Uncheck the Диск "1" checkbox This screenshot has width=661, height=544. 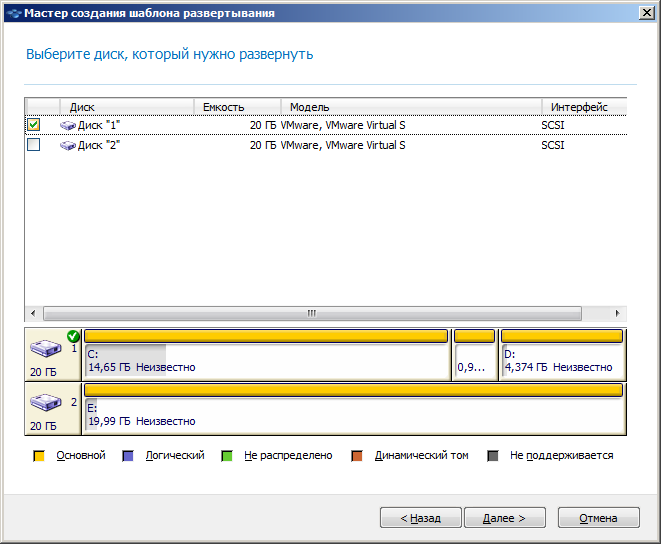(x=33, y=125)
